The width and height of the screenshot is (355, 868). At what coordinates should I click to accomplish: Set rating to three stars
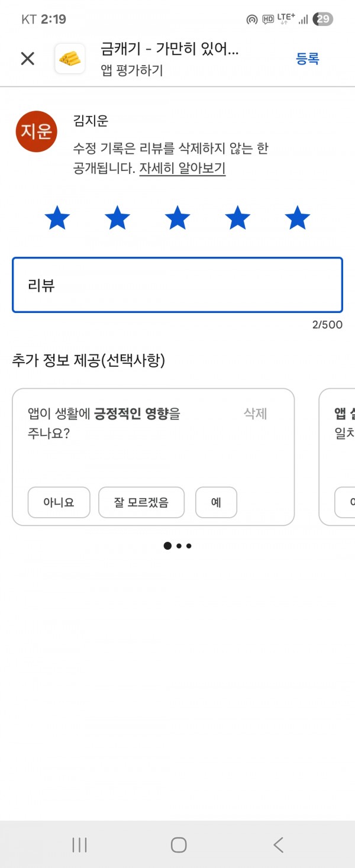pos(177,218)
